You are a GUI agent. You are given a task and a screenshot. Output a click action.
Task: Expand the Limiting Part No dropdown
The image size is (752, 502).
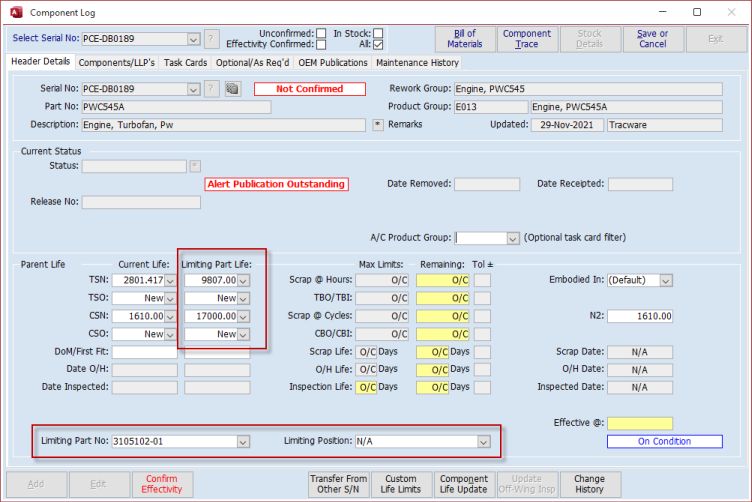click(243, 442)
